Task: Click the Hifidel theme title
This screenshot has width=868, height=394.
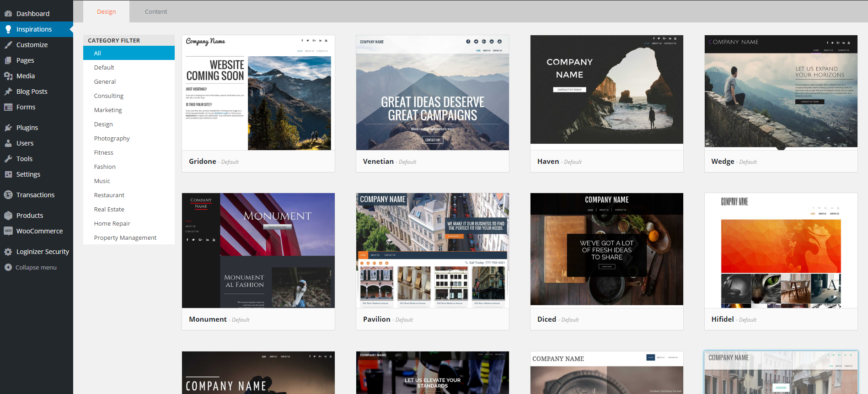Action: coord(723,319)
